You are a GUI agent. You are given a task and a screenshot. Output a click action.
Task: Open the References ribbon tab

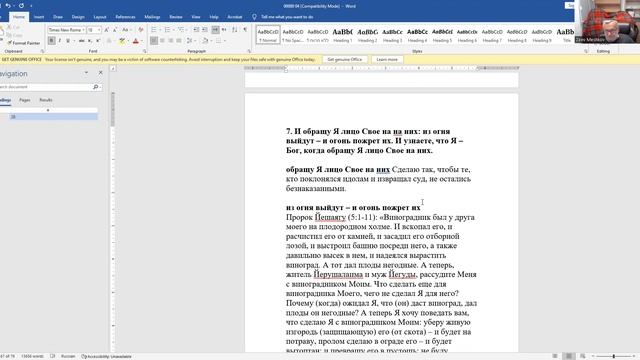pyautogui.click(x=125, y=17)
